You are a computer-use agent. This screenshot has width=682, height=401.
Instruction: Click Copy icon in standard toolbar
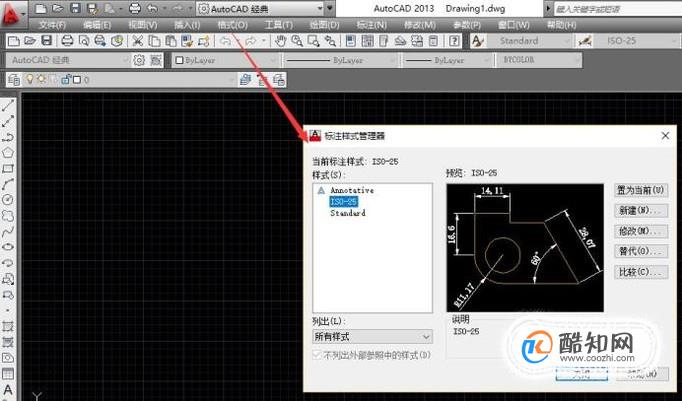point(154,41)
